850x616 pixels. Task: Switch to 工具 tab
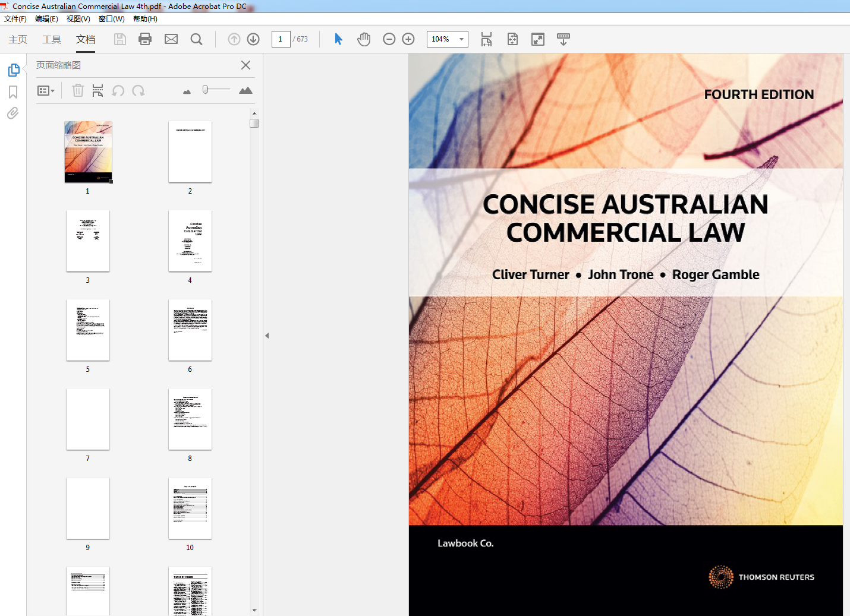[x=52, y=39]
